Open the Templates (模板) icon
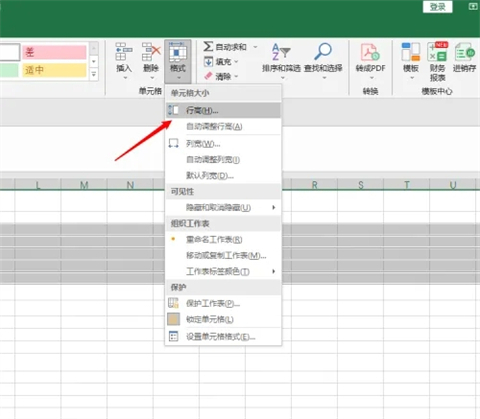Viewport: 480px width, 419px height. pos(411,52)
